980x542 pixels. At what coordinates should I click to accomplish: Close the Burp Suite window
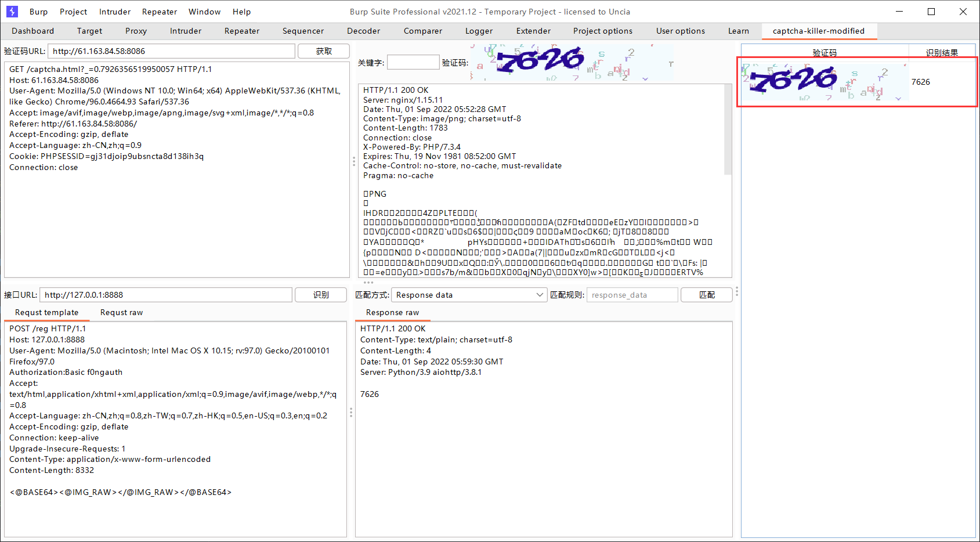tap(963, 12)
